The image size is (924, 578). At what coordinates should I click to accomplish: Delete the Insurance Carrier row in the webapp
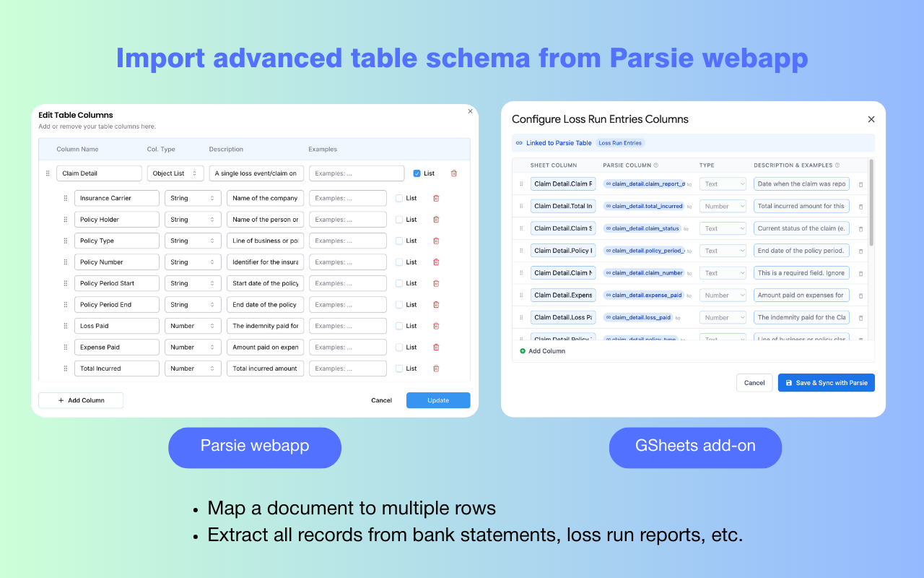tap(436, 198)
